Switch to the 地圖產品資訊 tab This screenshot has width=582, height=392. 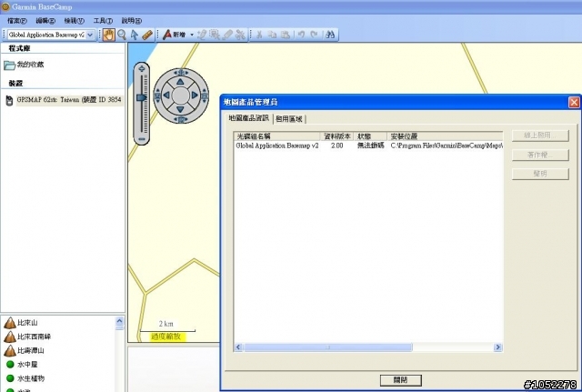point(248,118)
